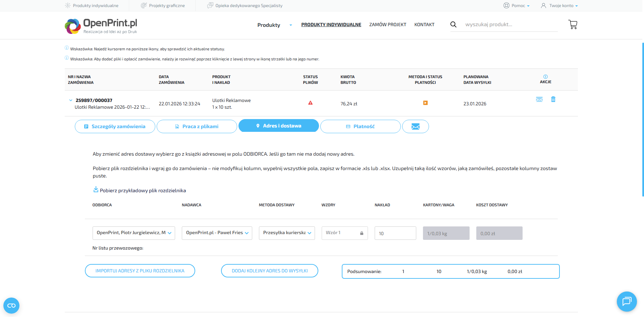
Task: Delete order using the trash icon
Action: 553,99
